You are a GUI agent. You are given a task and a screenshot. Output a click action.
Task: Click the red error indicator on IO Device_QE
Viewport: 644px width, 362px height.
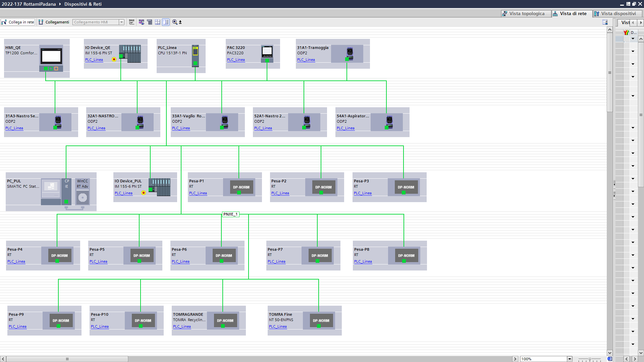point(114,59)
